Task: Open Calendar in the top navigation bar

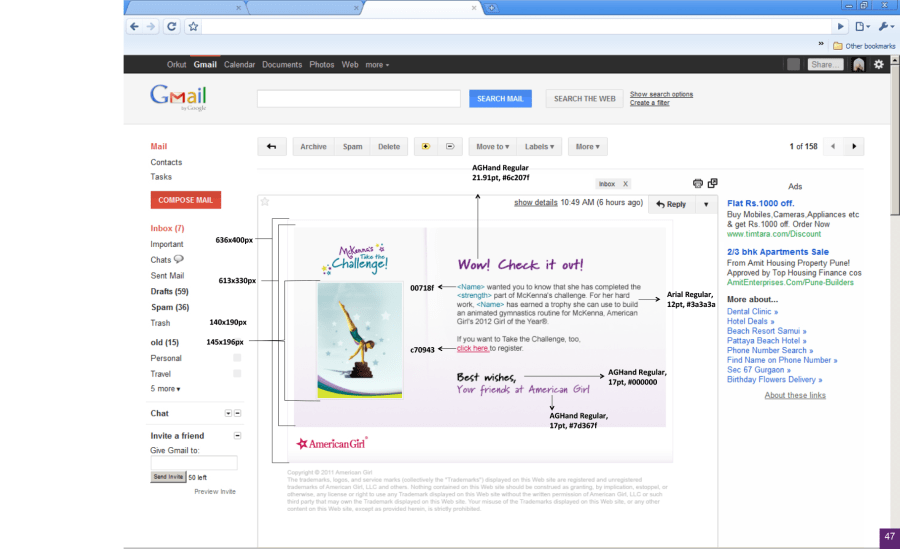Action: 239,65
